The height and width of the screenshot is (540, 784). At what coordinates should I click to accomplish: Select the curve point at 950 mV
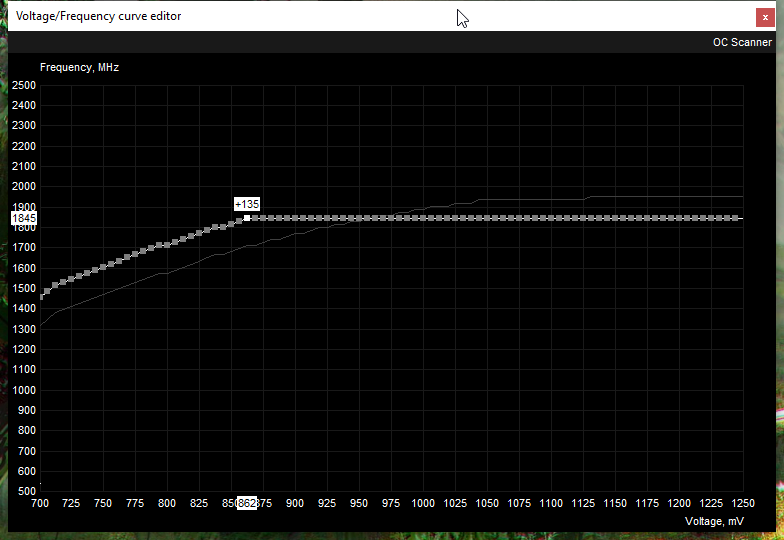pos(359,218)
